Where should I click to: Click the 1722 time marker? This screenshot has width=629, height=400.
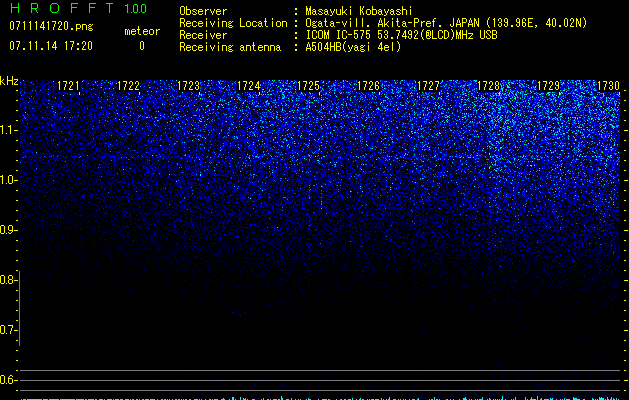pos(128,86)
